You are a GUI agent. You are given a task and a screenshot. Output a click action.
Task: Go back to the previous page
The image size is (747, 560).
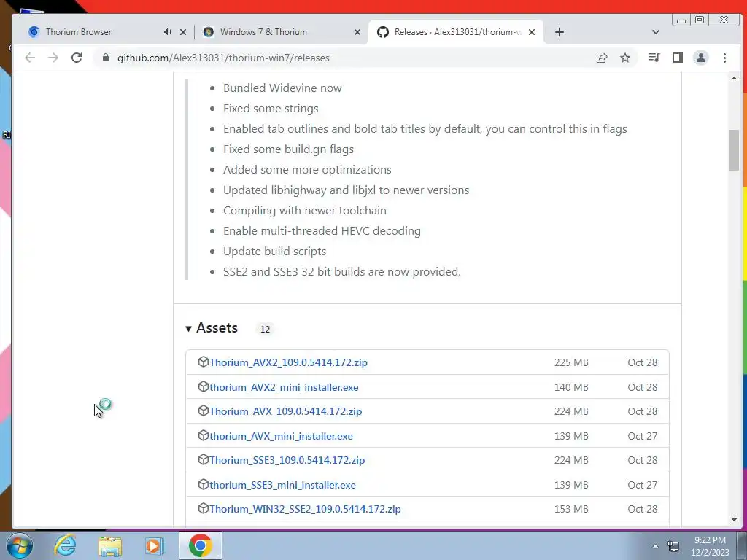[30, 58]
